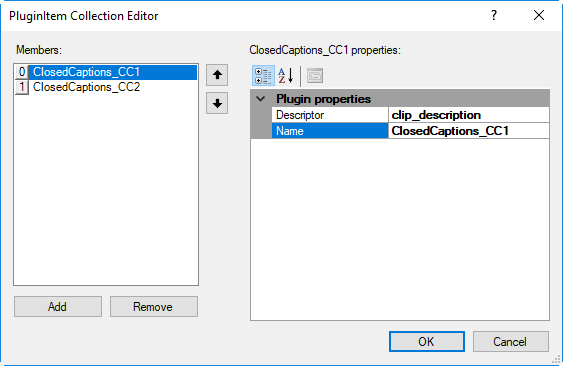Image resolution: width=563 pixels, height=366 pixels.
Task: Remove the selected member
Action: [154, 307]
